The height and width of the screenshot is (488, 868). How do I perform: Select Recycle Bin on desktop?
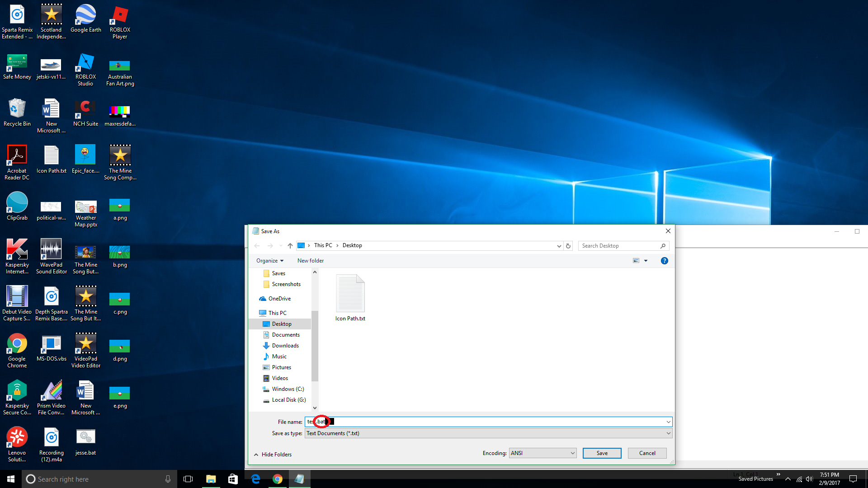coord(17,112)
